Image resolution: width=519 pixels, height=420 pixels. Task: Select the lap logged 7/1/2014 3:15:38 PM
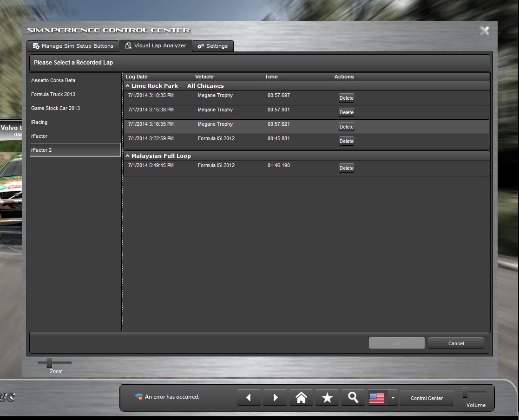tap(307, 112)
